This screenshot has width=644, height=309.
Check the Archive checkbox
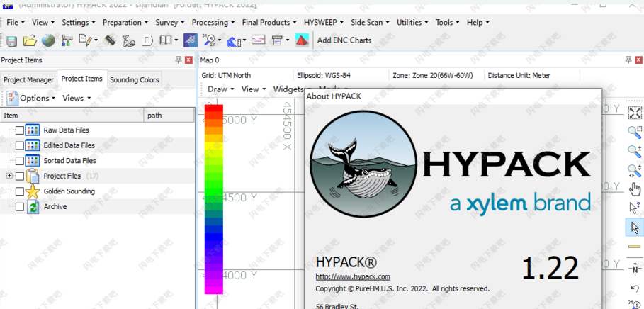click(19, 207)
